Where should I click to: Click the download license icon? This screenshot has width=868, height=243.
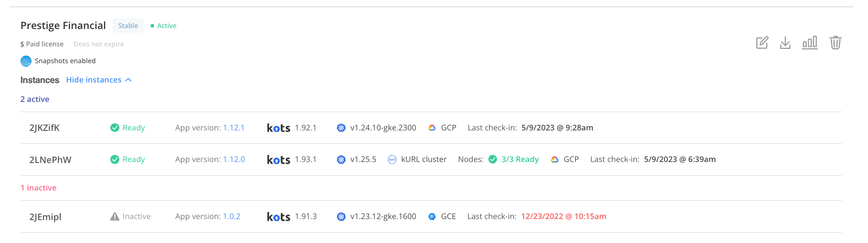coord(785,43)
